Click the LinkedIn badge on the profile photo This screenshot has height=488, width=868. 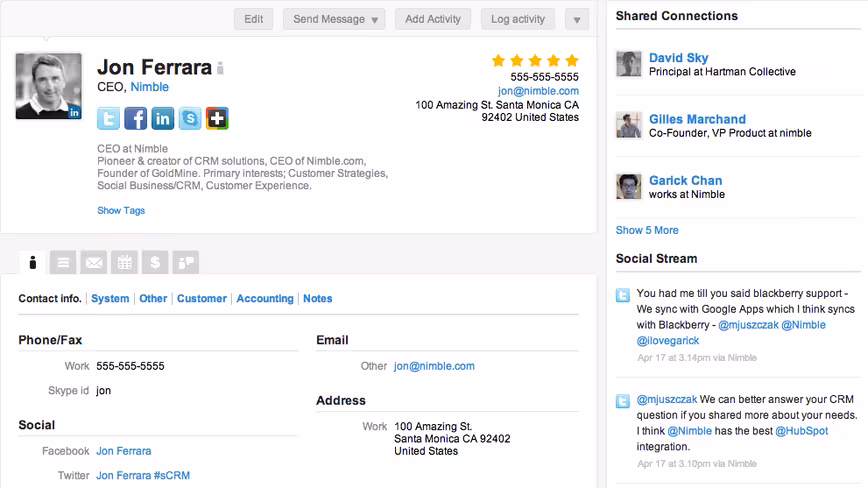tap(74, 112)
